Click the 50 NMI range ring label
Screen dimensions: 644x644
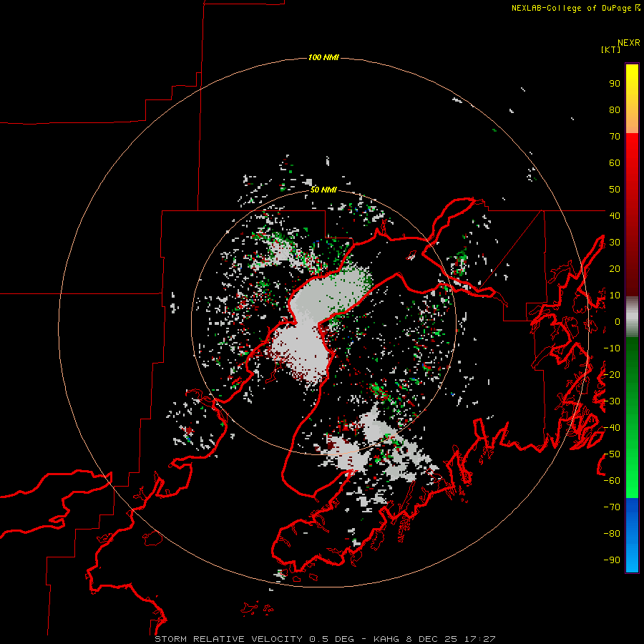[323, 190]
